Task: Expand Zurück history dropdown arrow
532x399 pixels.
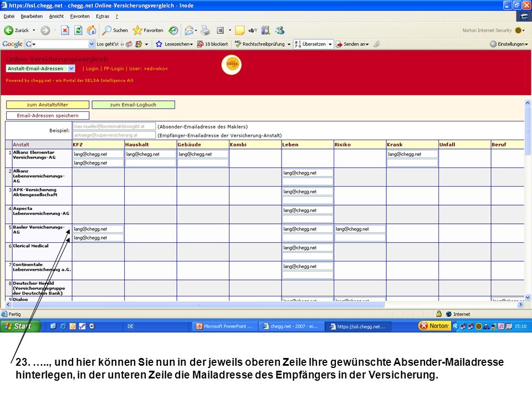Action: [34, 30]
